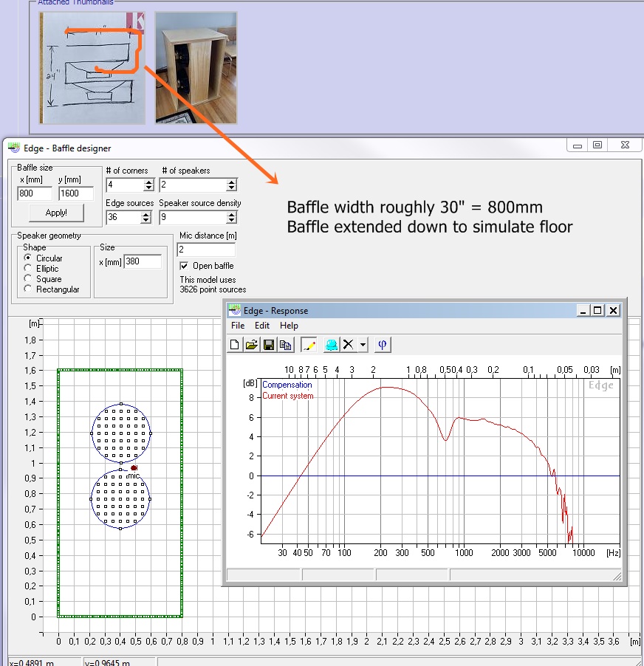This screenshot has height=666, width=644.
Task: Increase the number of corners
Action: coord(148,182)
